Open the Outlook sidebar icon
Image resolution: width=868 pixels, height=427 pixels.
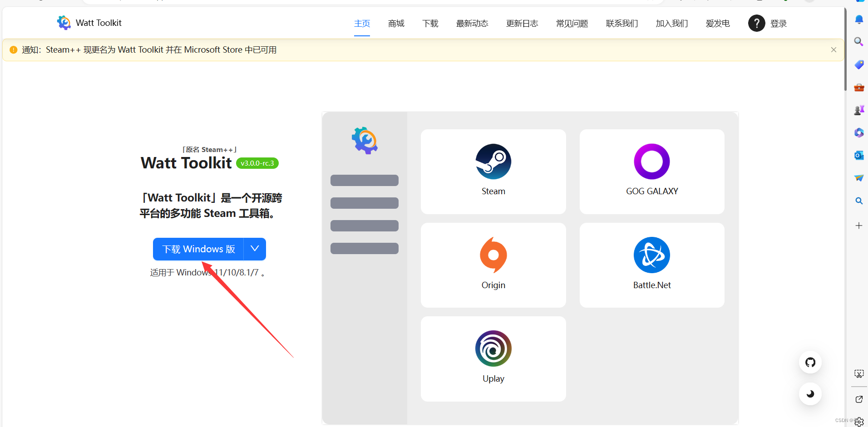point(859,155)
